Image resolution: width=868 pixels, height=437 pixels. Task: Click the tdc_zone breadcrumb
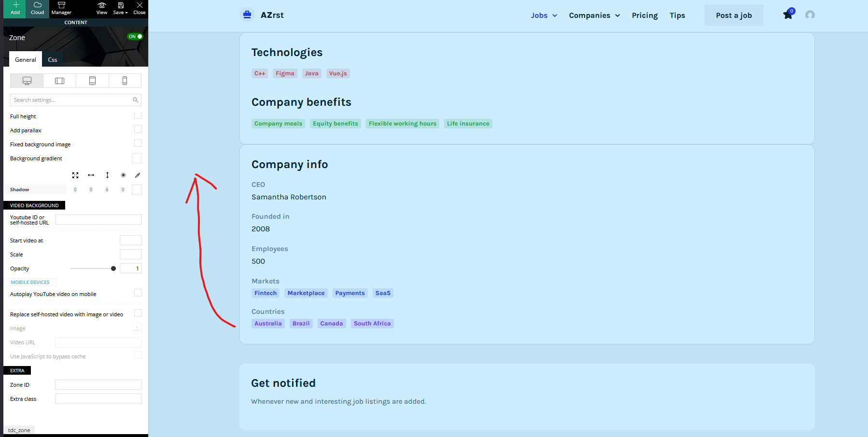[19, 430]
